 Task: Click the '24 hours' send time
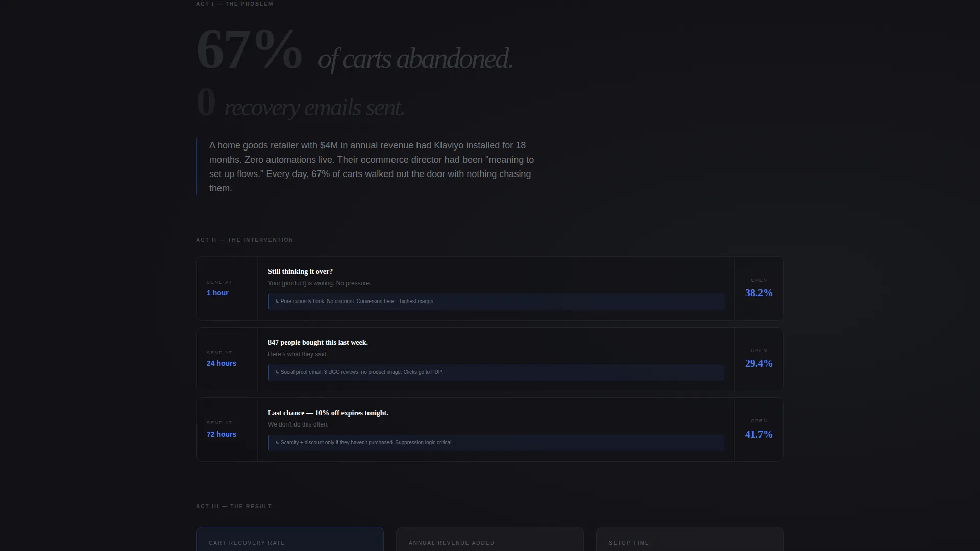click(222, 363)
